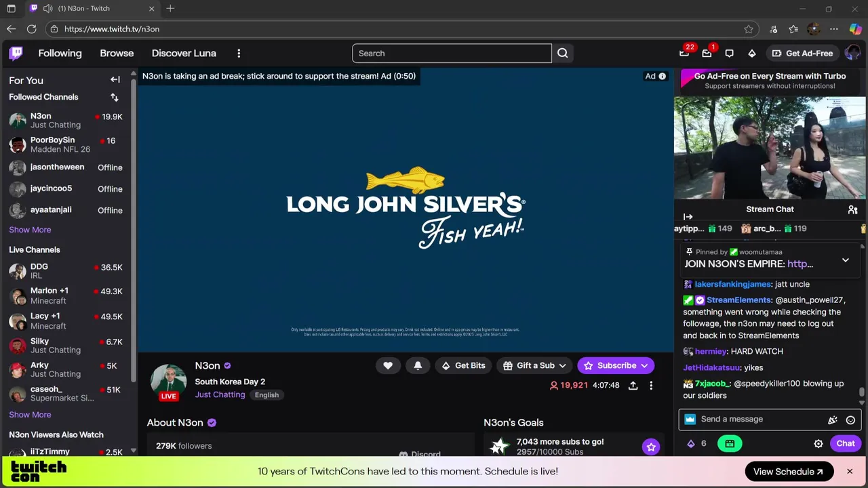
Task: Open Marlon +1 Minecraft channel
Action: click(66, 296)
